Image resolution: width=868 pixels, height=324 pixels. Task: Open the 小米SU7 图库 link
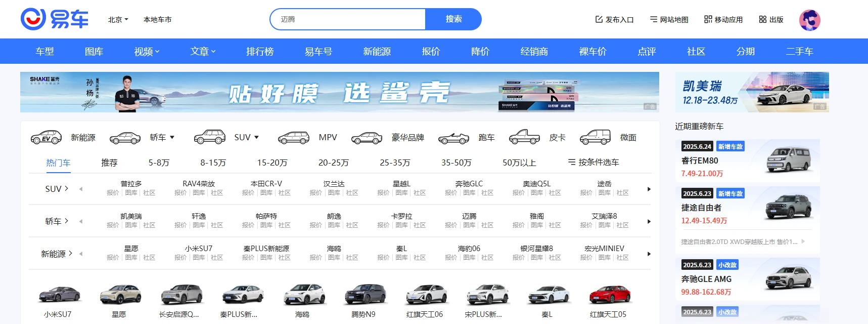pyautogui.click(x=199, y=258)
